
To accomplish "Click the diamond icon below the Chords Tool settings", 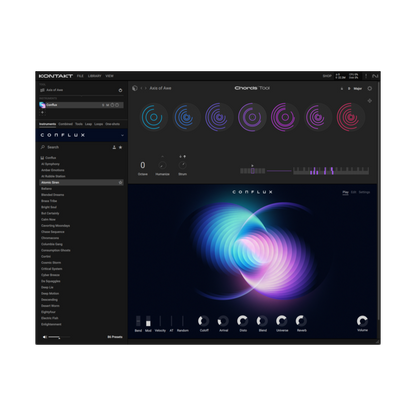I will pos(370,101).
